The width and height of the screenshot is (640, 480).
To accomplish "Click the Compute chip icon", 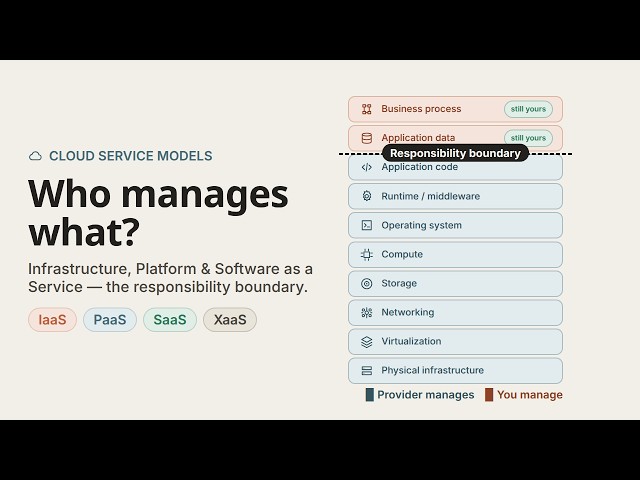I will (367, 254).
